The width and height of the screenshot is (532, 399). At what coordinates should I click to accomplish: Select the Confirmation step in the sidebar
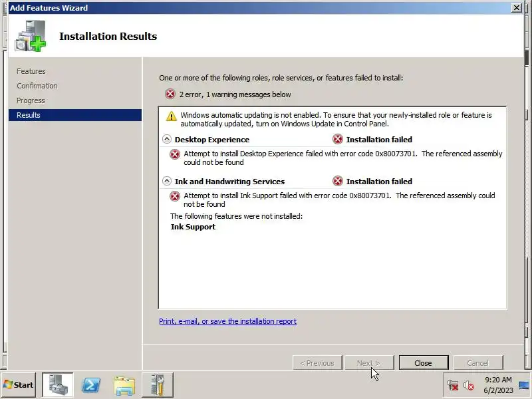37,86
